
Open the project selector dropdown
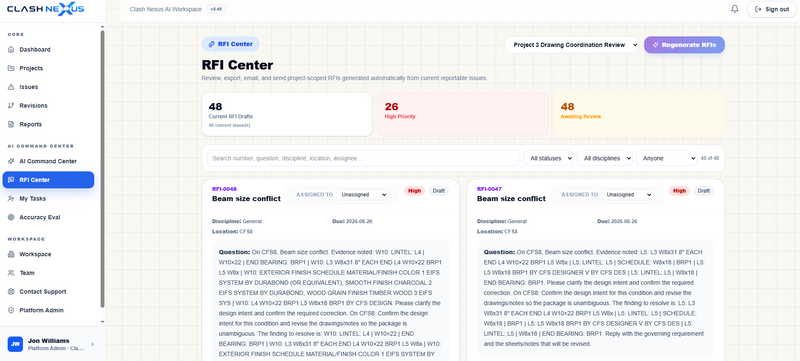pyautogui.click(x=572, y=45)
